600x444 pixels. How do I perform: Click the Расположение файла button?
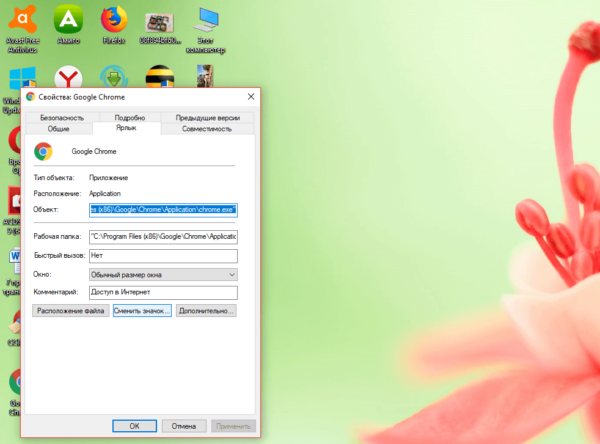(x=71, y=311)
